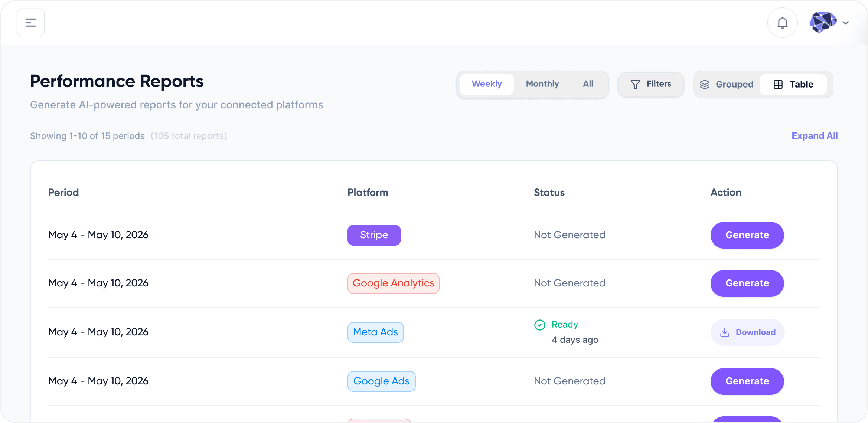Click Not Generated status in Google Analytics row

(570, 283)
